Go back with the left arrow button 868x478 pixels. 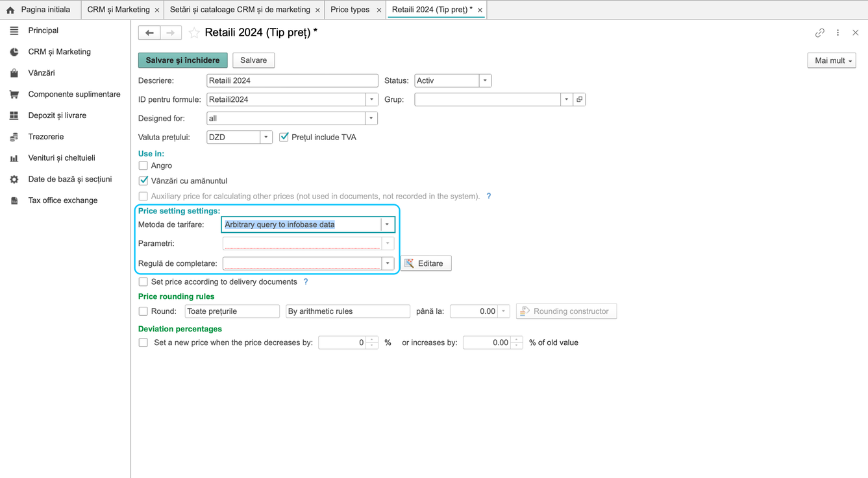point(149,32)
